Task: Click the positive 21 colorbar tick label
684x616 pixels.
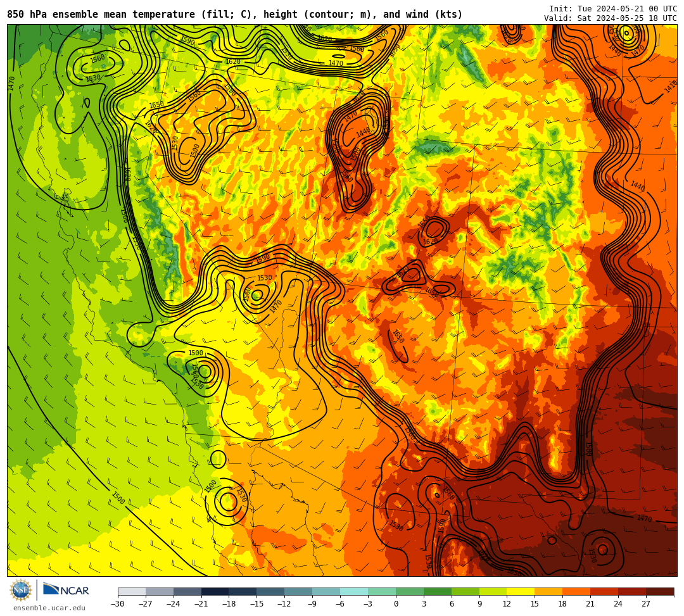Action: 591,604
